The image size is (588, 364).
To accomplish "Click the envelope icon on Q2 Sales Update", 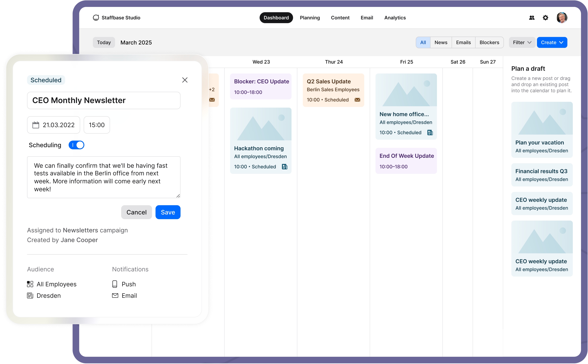I will (357, 99).
